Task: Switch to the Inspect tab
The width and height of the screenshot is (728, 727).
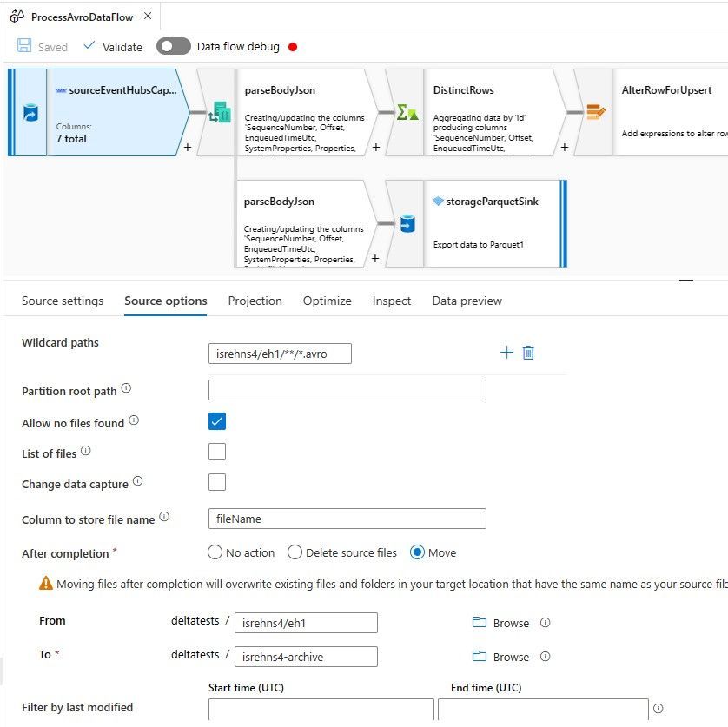Action: [x=392, y=301]
